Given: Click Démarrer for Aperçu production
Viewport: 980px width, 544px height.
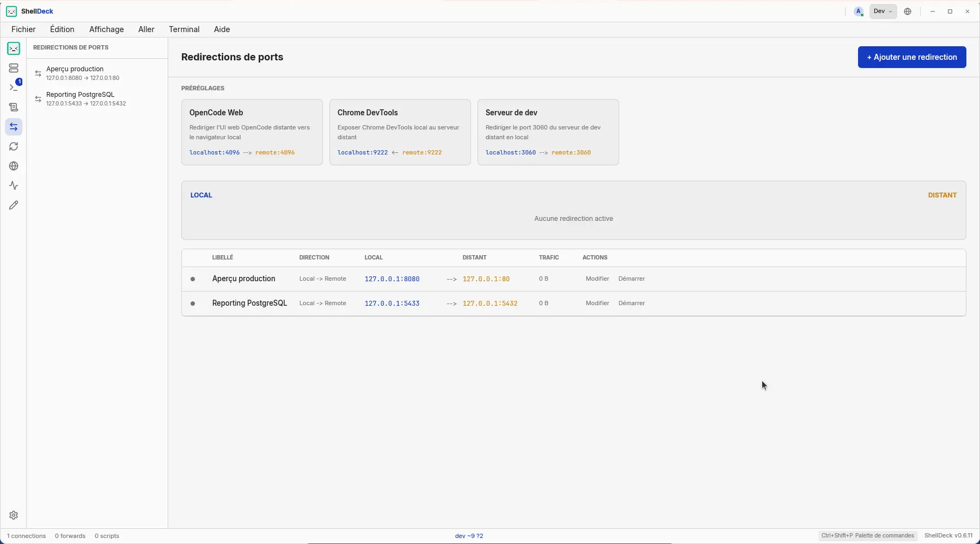Looking at the screenshot, I should tap(632, 279).
